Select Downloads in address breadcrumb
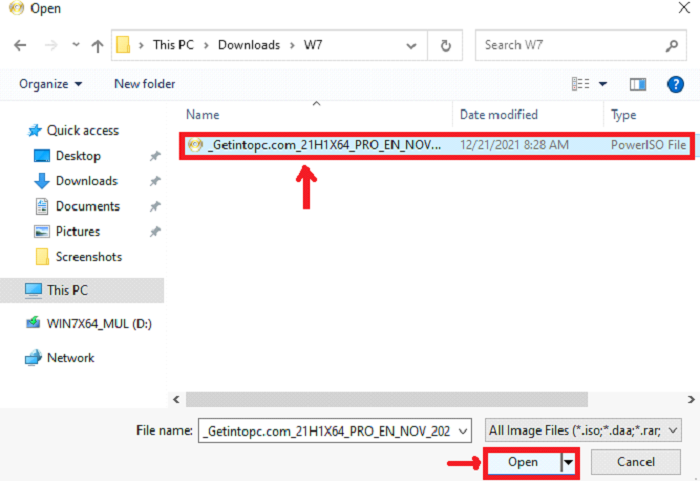 (249, 45)
